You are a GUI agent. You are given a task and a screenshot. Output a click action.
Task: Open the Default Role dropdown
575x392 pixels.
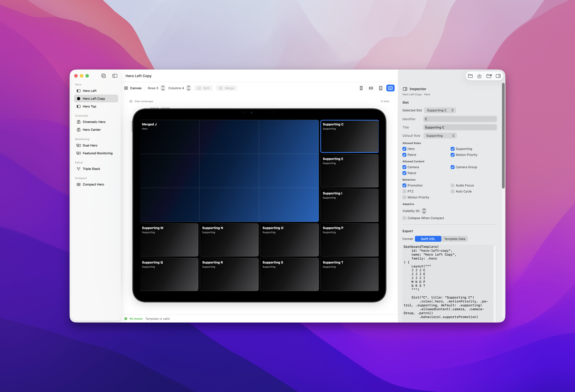click(440, 136)
